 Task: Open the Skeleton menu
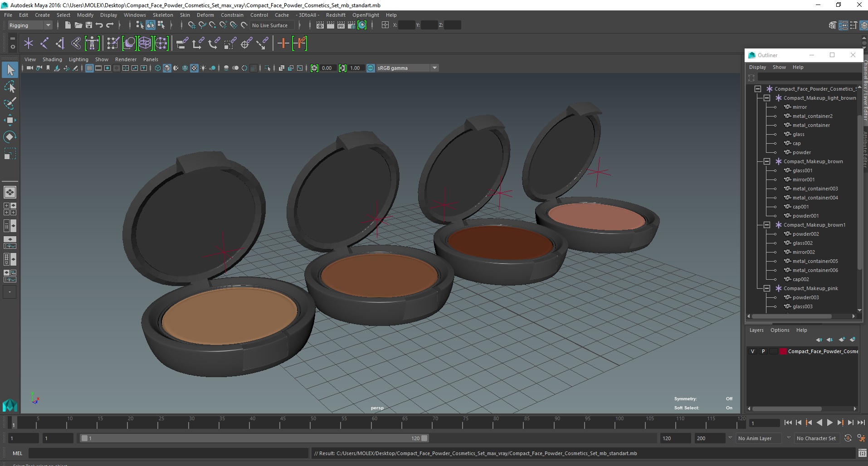(163, 15)
